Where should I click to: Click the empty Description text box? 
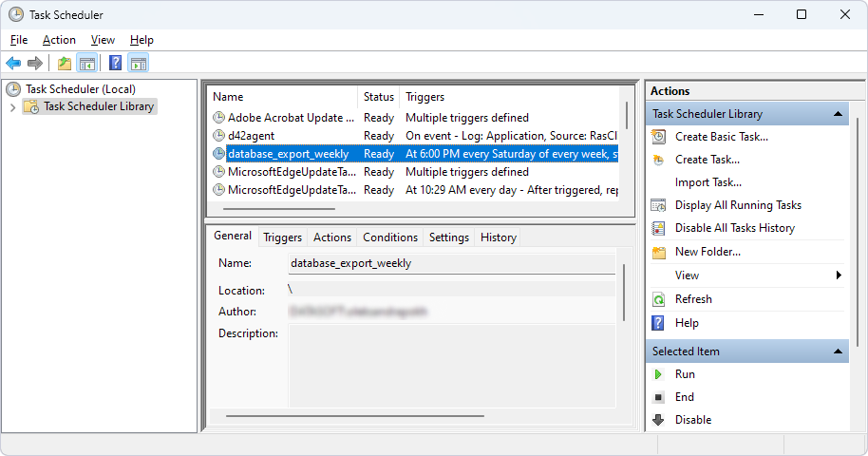tap(452, 367)
